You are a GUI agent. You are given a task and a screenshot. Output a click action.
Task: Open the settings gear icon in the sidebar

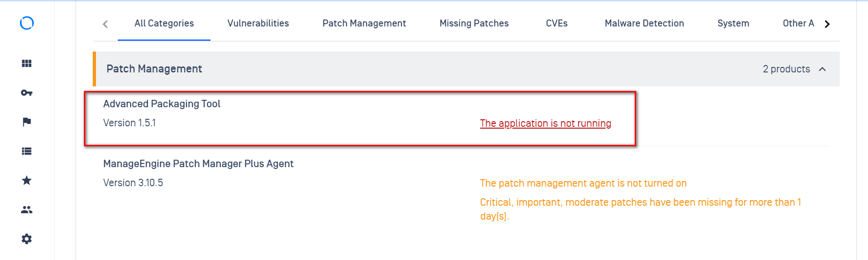coord(27,239)
